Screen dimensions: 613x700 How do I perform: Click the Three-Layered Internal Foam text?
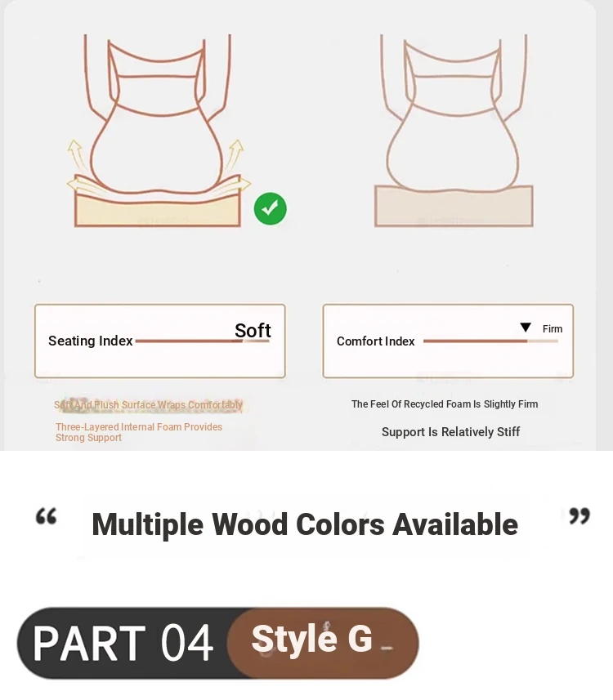pyautogui.click(x=138, y=432)
